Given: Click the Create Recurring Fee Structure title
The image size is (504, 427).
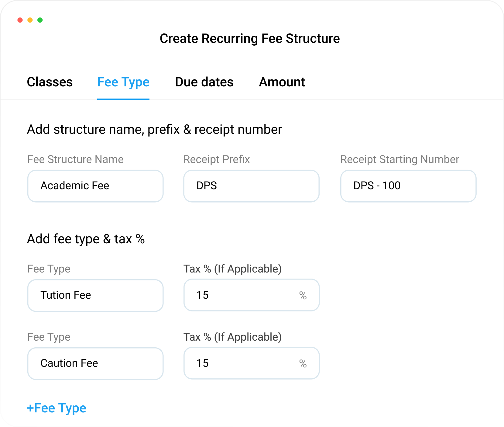Looking at the screenshot, I should click(250, 39).
